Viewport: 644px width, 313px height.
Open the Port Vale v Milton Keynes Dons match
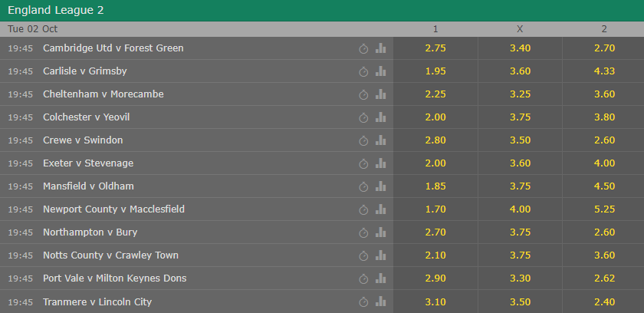click(114, 278)
